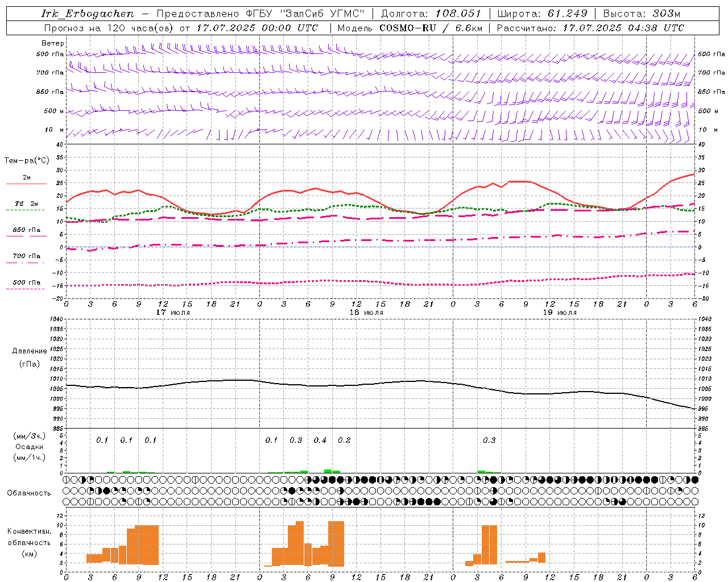This screenshot has width=728, height=582.
Task: Select the (км) unit under облачность
Action: (30, 554)
